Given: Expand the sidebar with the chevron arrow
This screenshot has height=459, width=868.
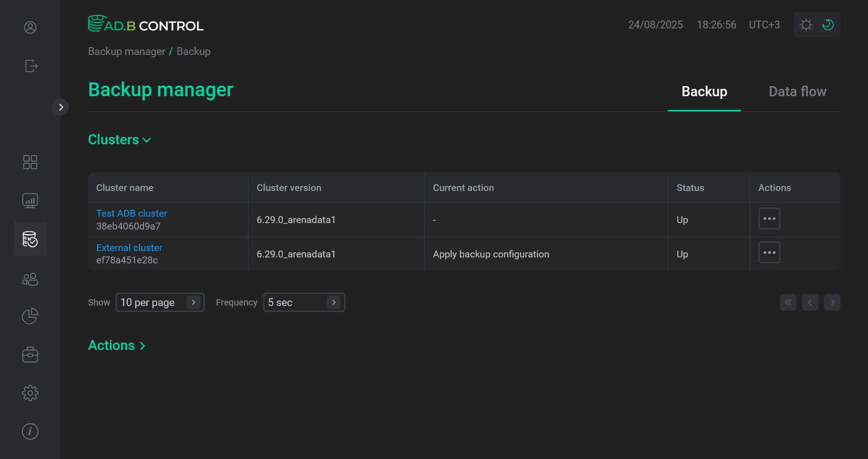Looking at the screenshot, I should click(60, 107).
